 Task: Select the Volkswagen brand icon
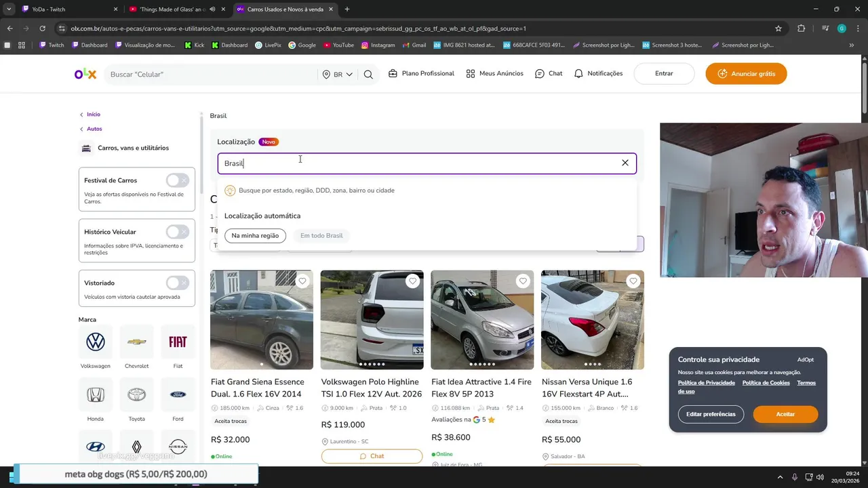click(96, 342)
